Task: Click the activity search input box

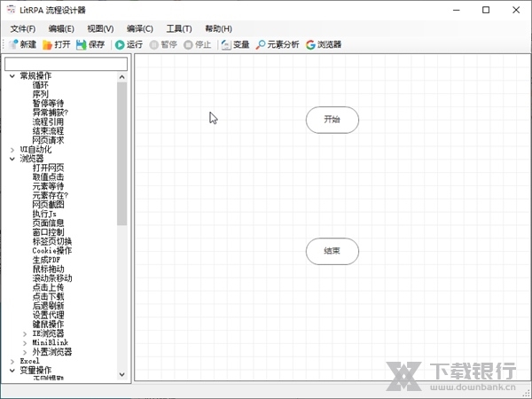Action: [66, 64]
